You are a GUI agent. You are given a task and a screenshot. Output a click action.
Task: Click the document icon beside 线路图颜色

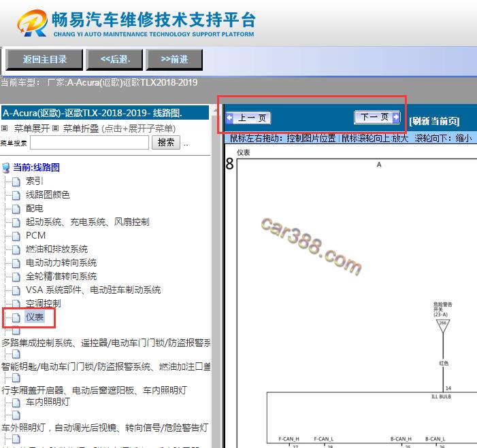pos(16,195)
